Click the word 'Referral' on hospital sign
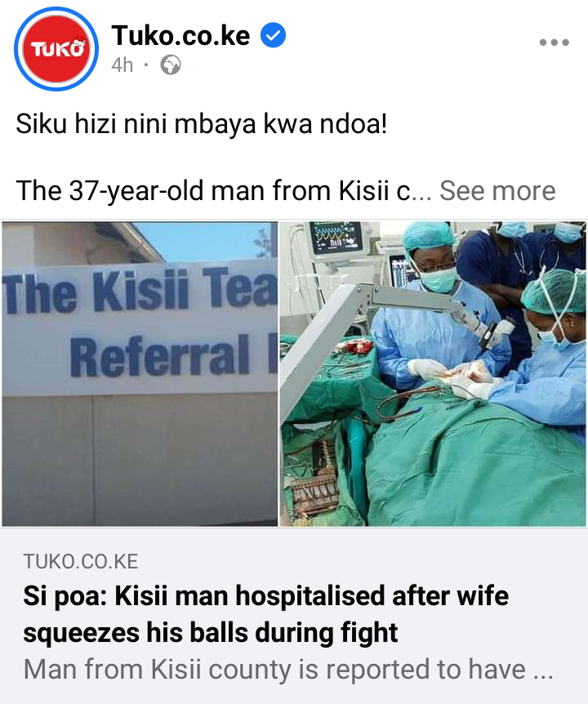The image size is (588, 704). [159, 355]
